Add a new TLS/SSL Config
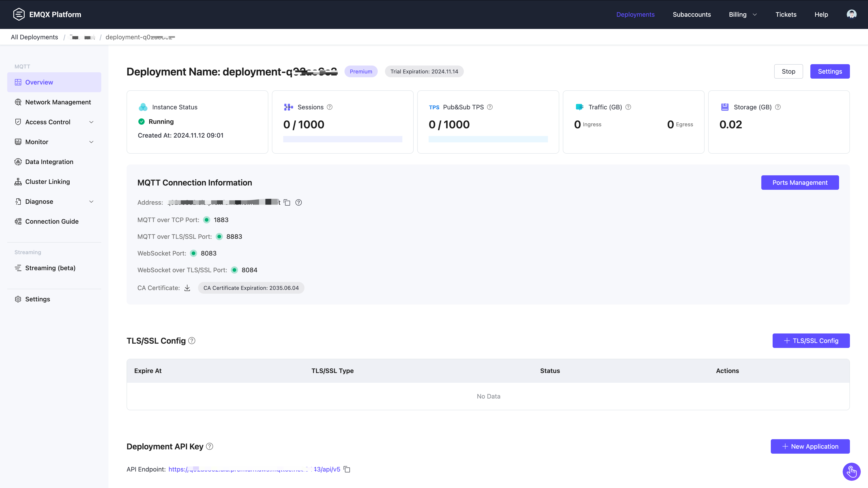868x488 pixels. pos(811,340)
